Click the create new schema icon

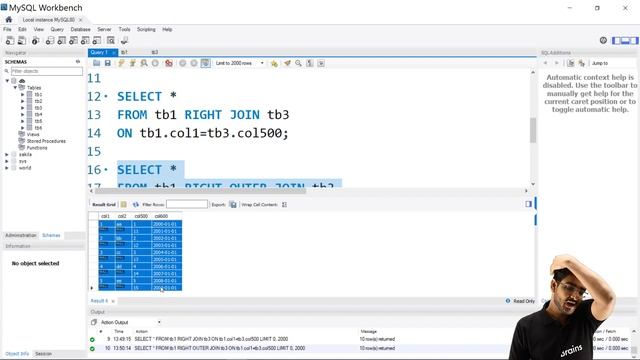coord(49,40)
